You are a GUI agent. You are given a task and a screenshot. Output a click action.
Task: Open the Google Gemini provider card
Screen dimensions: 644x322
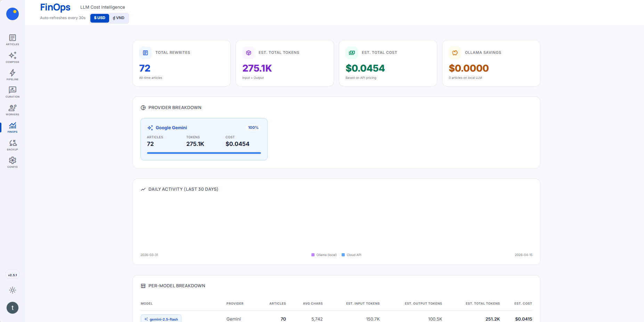[x=204, y=139]
